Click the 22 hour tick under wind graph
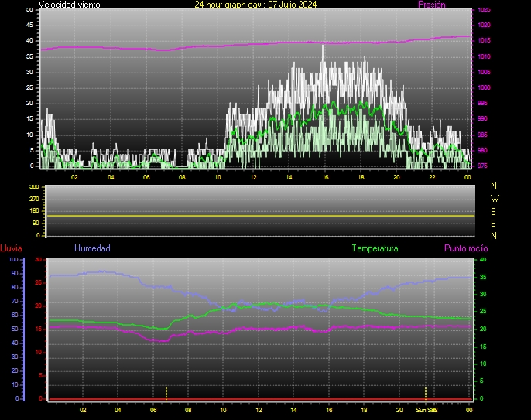 point(432,177)
